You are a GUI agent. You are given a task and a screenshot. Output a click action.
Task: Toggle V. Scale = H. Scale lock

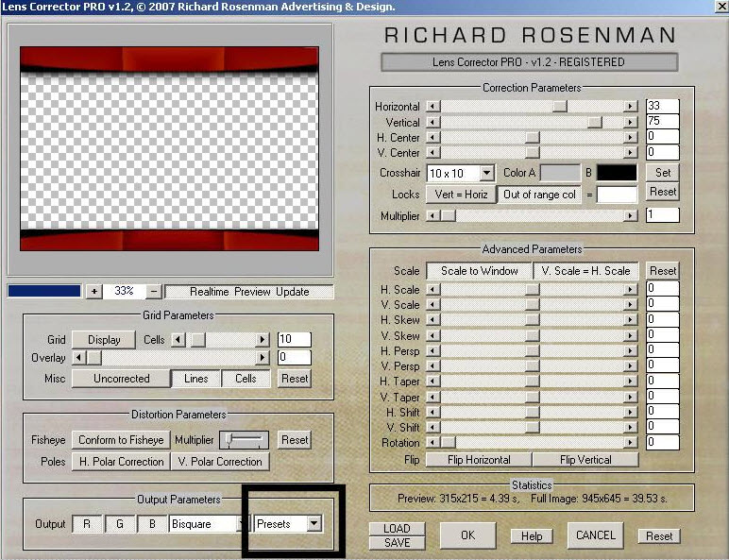(585, 271)
